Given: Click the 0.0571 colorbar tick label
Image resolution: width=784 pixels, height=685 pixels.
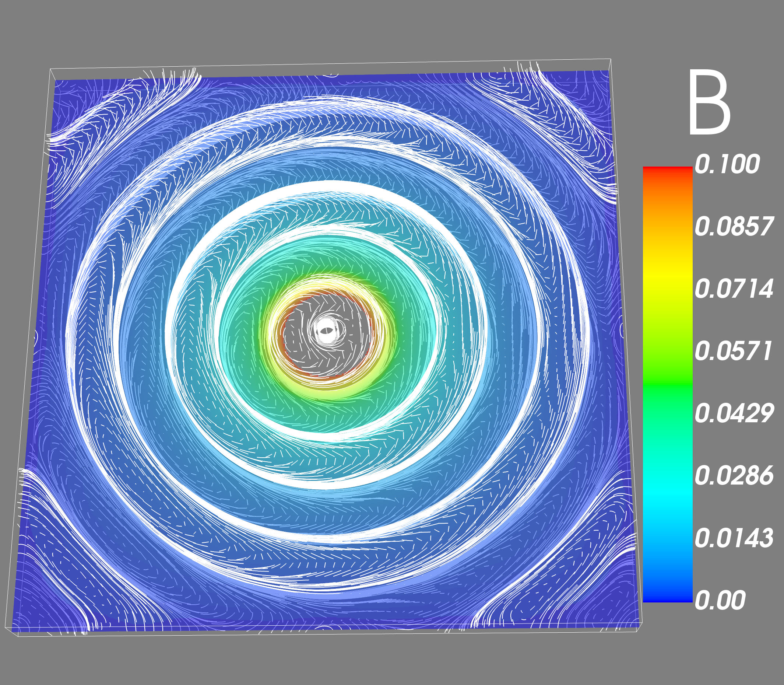Looking at the screenshot, I should (733, 351).
